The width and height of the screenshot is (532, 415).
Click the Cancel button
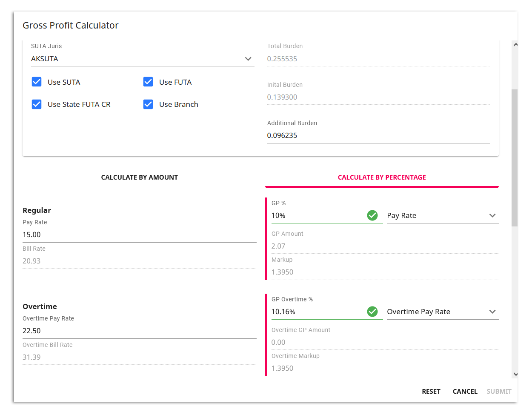click(x=465, y=391)
